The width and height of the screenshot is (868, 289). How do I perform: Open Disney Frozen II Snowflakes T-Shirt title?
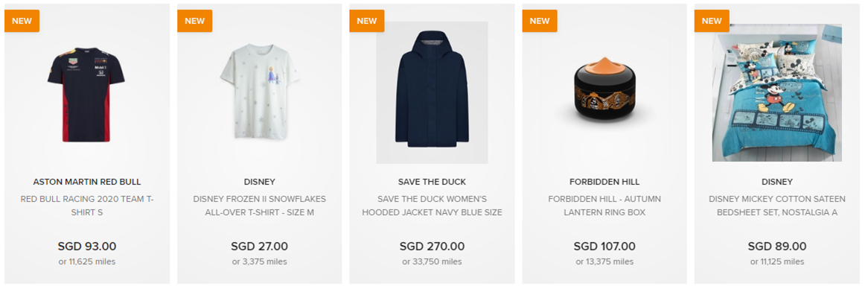260,206
